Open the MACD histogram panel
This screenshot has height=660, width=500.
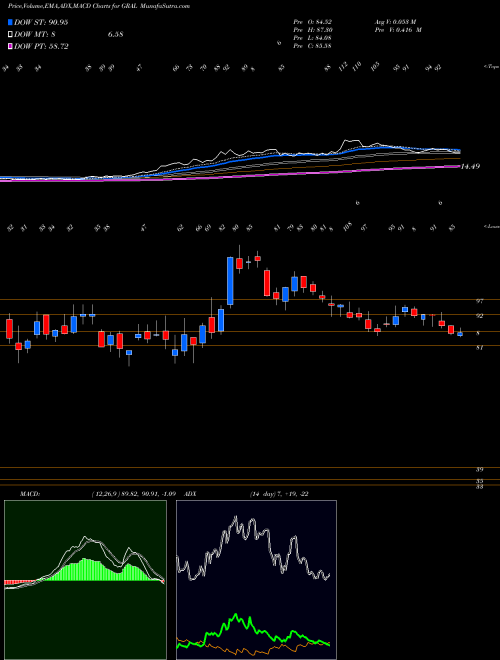coord(85,580)
